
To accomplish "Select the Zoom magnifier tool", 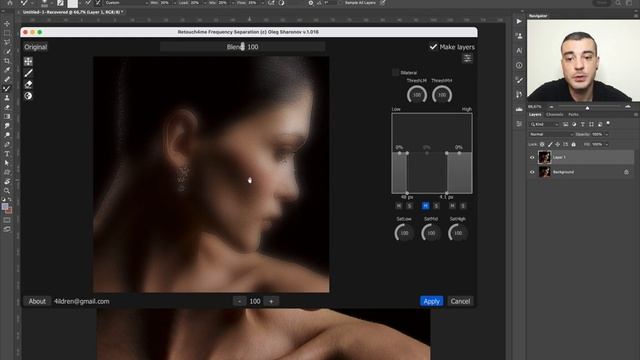I will click(x=7, y=191).
